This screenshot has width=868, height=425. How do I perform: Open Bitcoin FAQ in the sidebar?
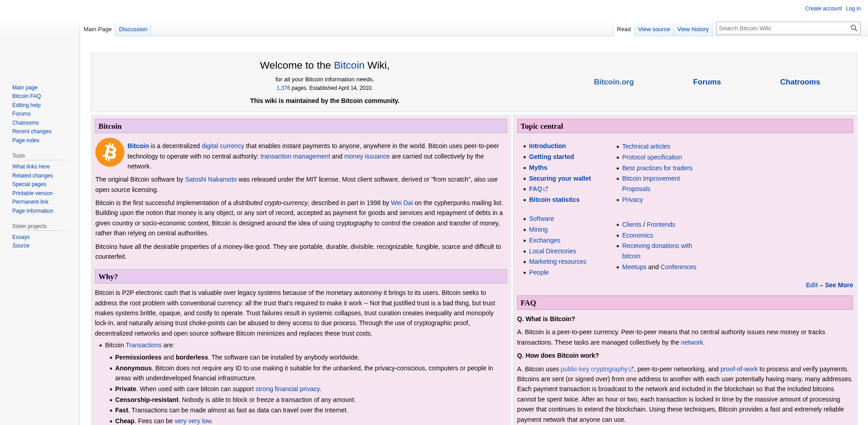point(27,96)
